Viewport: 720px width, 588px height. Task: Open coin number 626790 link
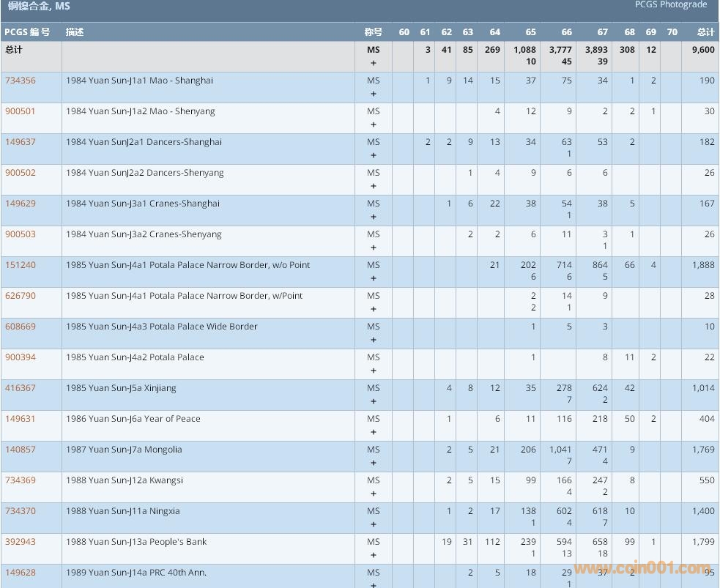[x=21, y=296]
